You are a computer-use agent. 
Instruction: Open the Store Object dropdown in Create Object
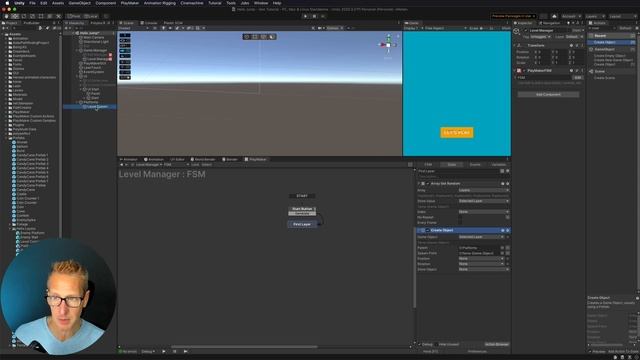tap(484, 269)
